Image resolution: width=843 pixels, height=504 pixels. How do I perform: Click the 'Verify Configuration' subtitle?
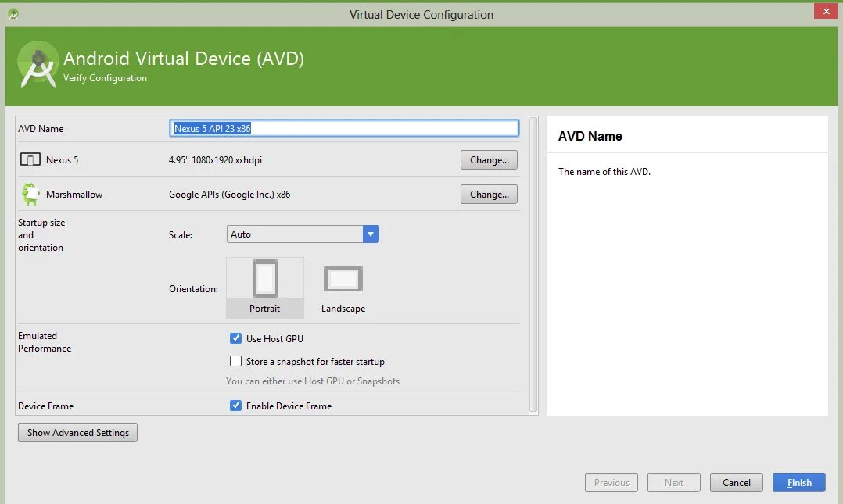tap(105, 78)
